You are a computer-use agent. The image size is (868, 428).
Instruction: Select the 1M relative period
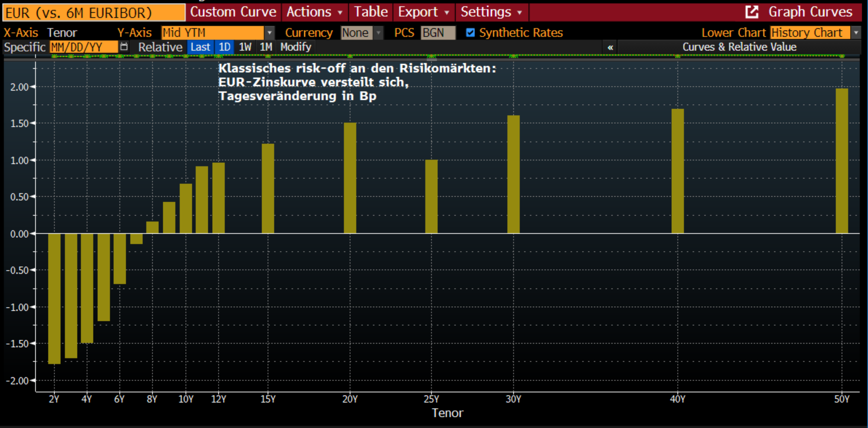[266, 47]
